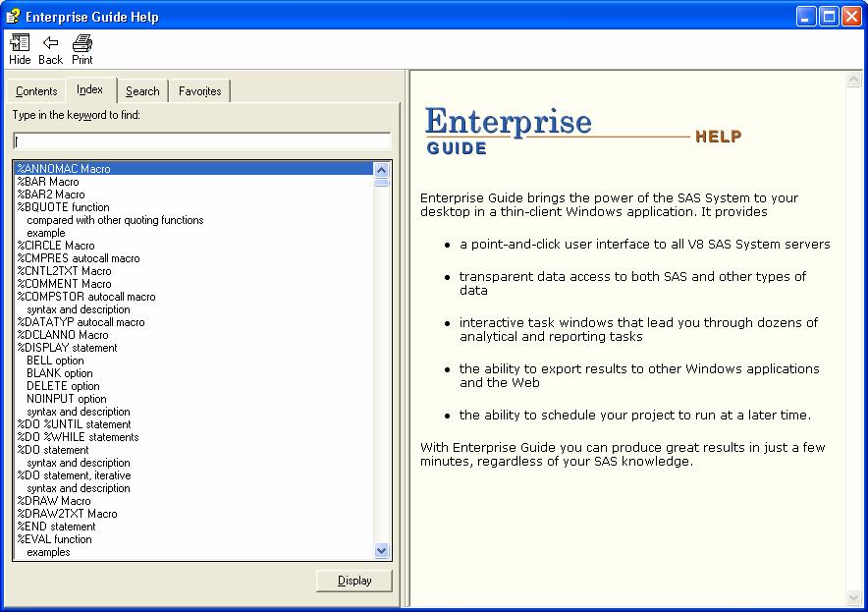
Task: Select the %DO %UNTIL statement entry
Action: (75, 424)
